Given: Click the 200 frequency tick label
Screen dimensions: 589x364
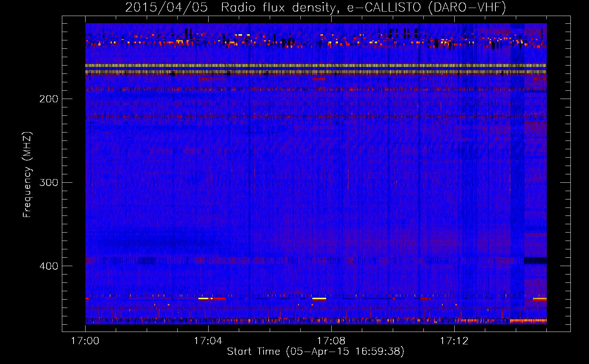Looking at the screenshot, I should tap(49, 99).
